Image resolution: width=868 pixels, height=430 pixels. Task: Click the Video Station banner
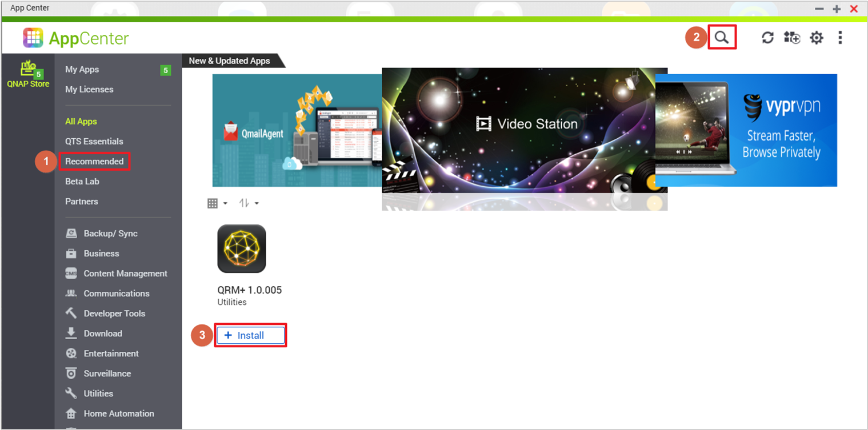coord(524,131)
